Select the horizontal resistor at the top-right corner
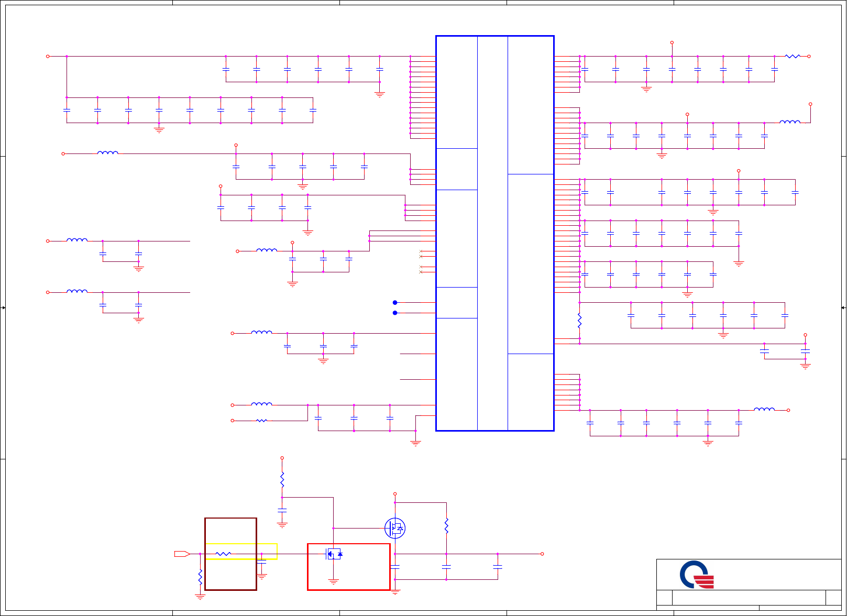The height and width of the screenshot is (616, 847). [793, 56]
